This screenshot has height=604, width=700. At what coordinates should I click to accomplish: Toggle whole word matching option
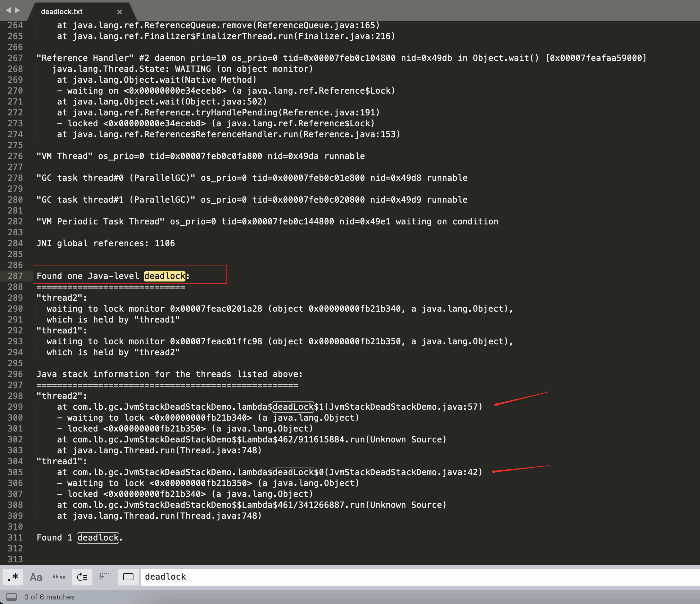(59, 577)
